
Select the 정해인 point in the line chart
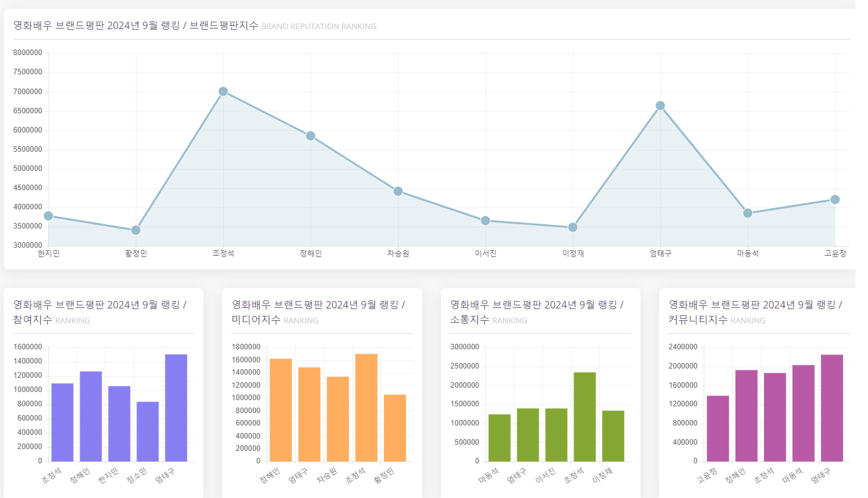point(311,136)
